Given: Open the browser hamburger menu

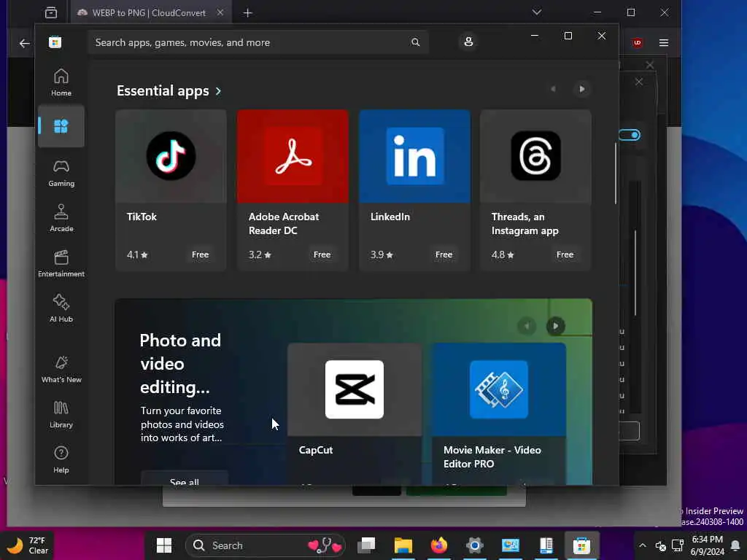Looking at the screenshot, I should [x=664, y=43].
